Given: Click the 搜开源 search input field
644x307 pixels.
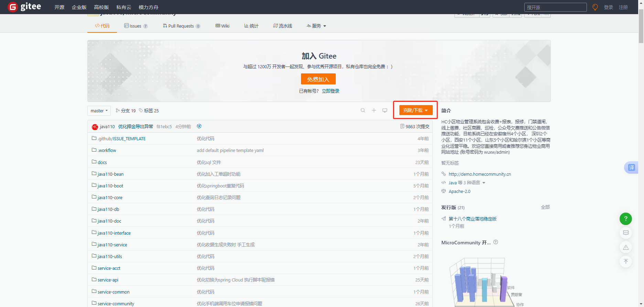Looking at the screenshot, I should [555, 7].
